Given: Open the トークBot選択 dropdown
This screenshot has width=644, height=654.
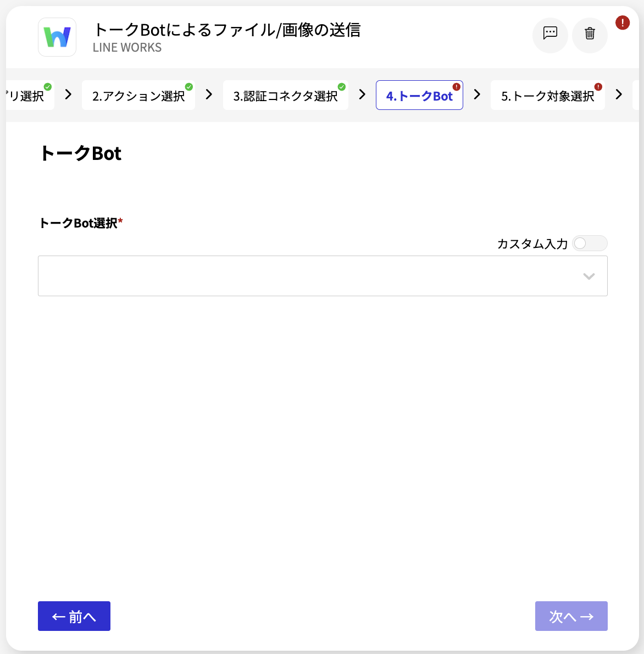Looking at the screenshot, I should (323, 276).
